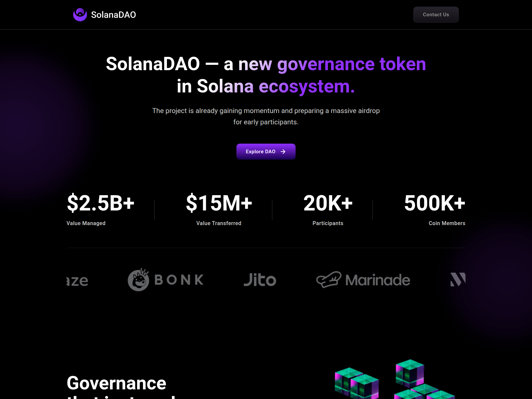This screenshot has width=532, height=399.
Task: Click the arrow icon in Explore DAO
Action: tap(283, 152)
